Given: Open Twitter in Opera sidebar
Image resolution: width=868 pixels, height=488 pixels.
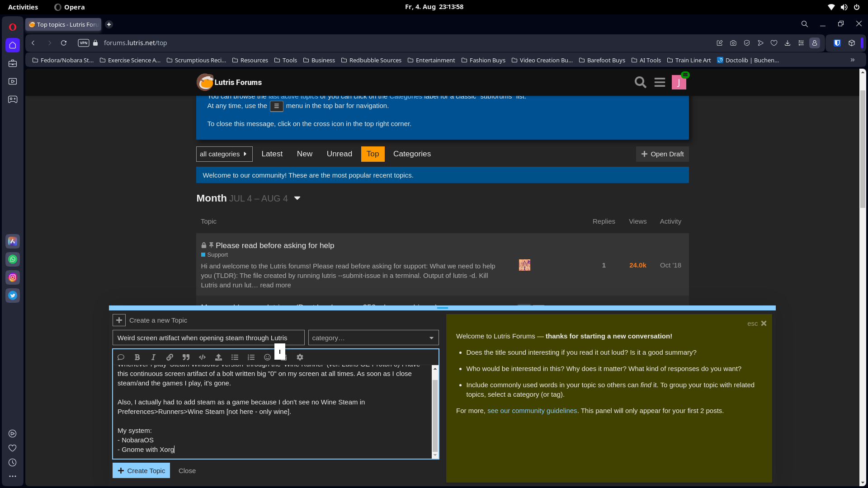Looking at the screenshot, I should click(13, 296).
